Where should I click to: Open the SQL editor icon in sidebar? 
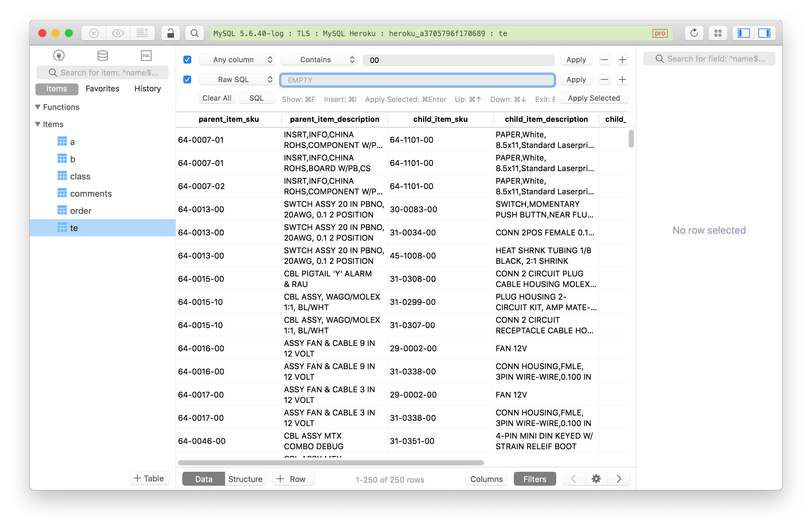pos(146,56)
